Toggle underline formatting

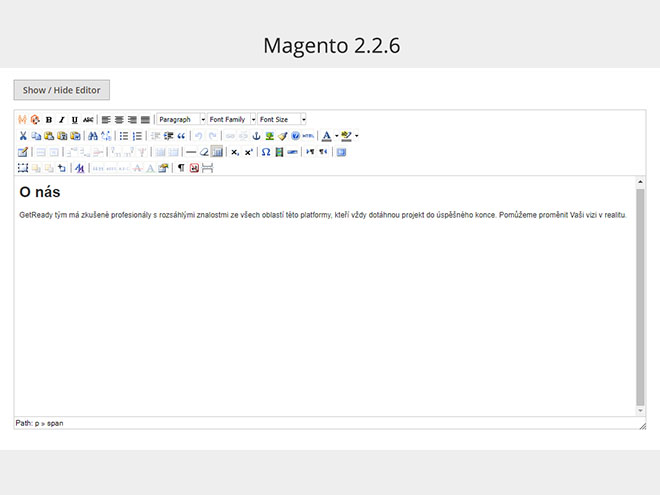75,120
